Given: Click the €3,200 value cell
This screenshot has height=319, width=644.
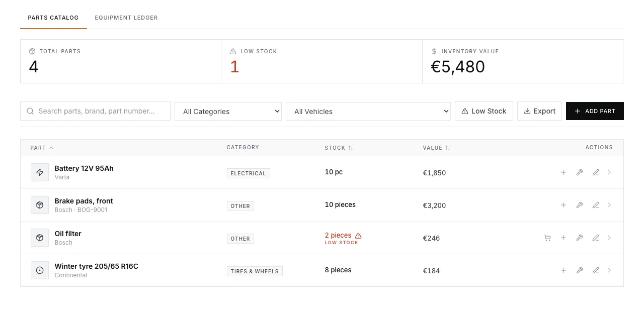Looking at the screenshot, I should click(x=435, y=205).
